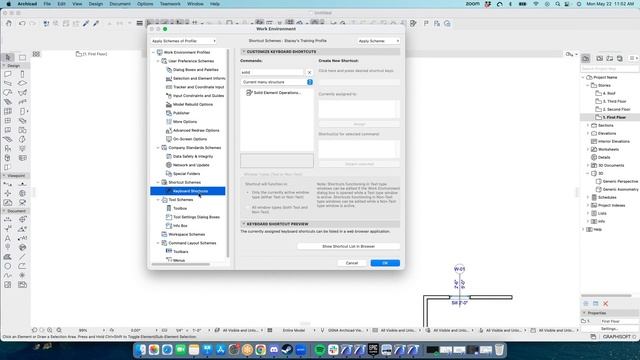Select Generic Perspective in Navigator

620,181
